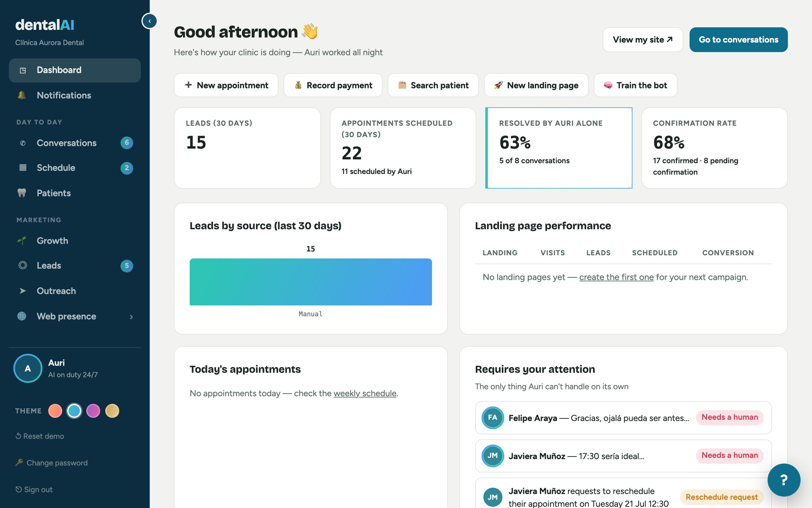The image size is (812, 508).
Task: Click the Notifications bell icon
Action: 22,95
